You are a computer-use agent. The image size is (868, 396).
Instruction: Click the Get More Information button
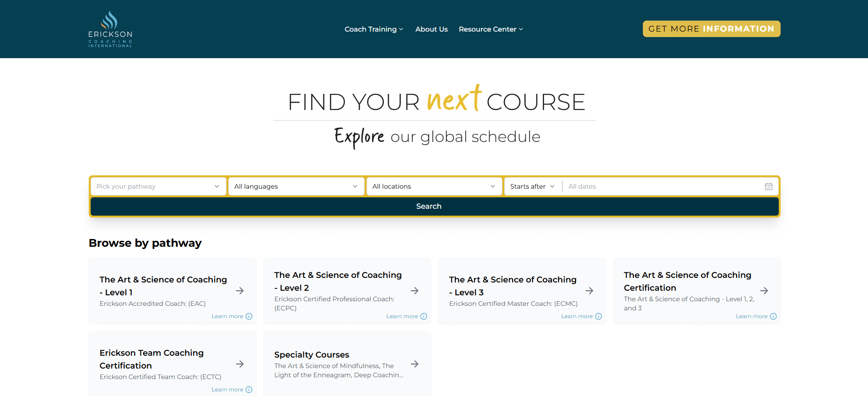tap(712, 29)
